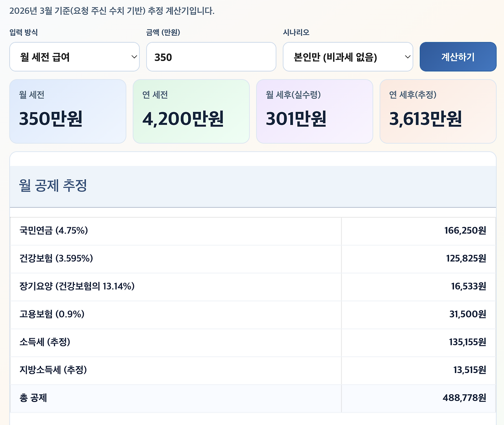Image resolution: width=504 pixels, height=425 pixels.
Task: Click the 금액 (만원) amount field
Action: (x=211, y=57)
